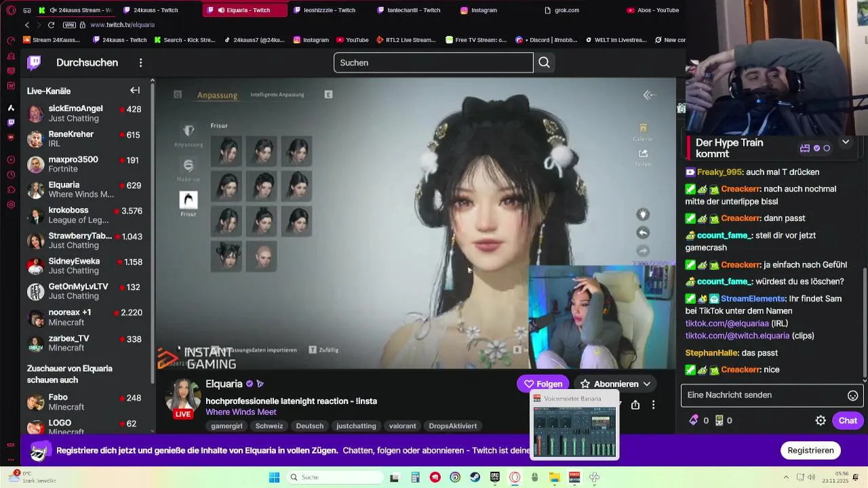Switch to the tantechantii - Twitch tab
Viewport: 868px width, 488px height.
tap(413, 10)
